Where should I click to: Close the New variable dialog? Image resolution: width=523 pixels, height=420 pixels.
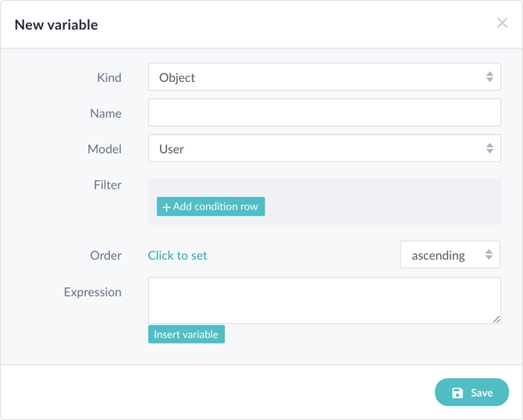(x=502, y=23)
